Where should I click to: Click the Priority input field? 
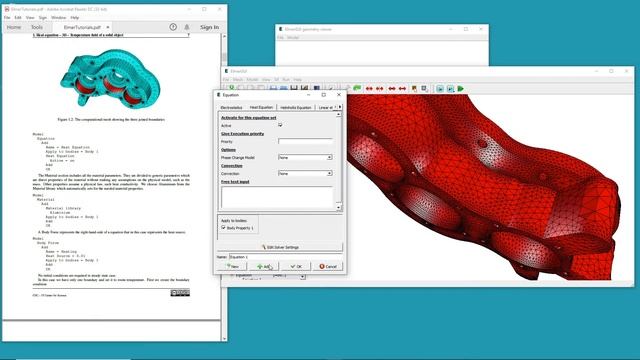click(305, 141)
